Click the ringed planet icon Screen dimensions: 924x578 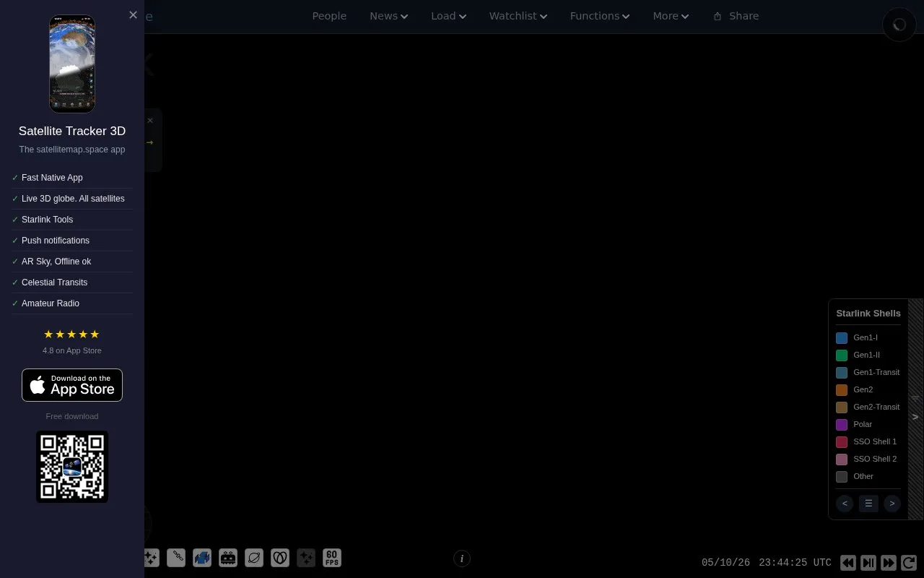[254, 557]
